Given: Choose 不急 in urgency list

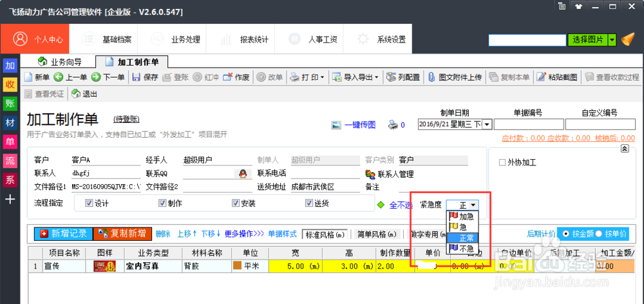Looking at the screenshot, I should point(462,248).
